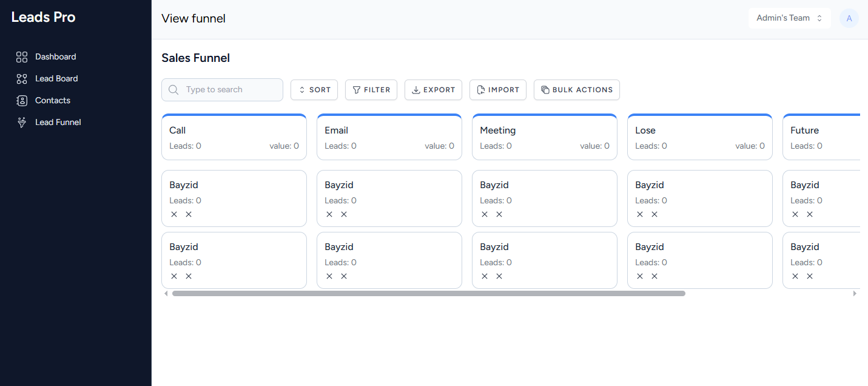Click 'value: 0' in the Meeting stage card
This screenshot has width=868, height=386.
pyautogui.click(x=595, y=146)
